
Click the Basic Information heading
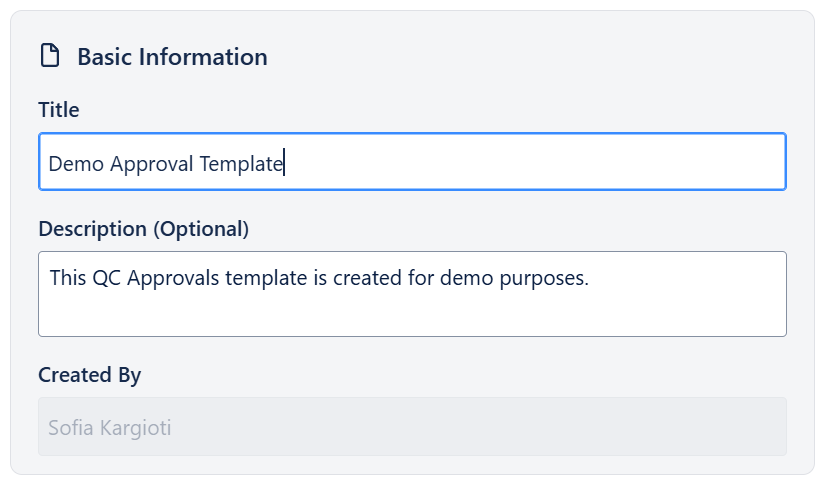(x=172, y=57)
